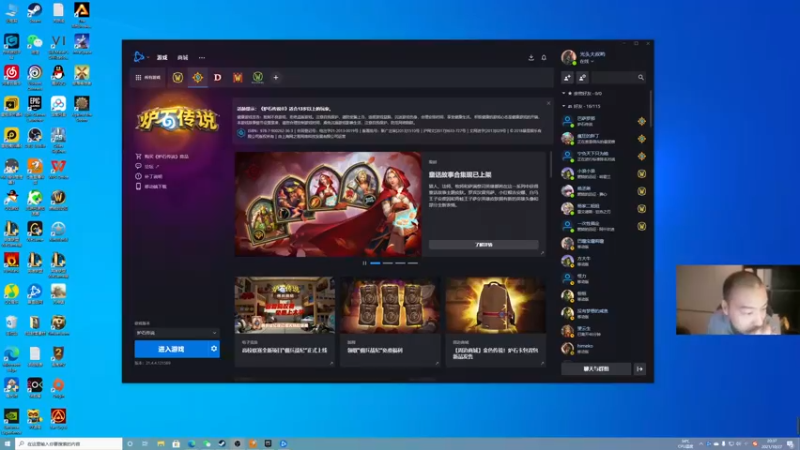Open NetEase Cloud Music desktop icon
800x450 pixels.
click(11, 76)
